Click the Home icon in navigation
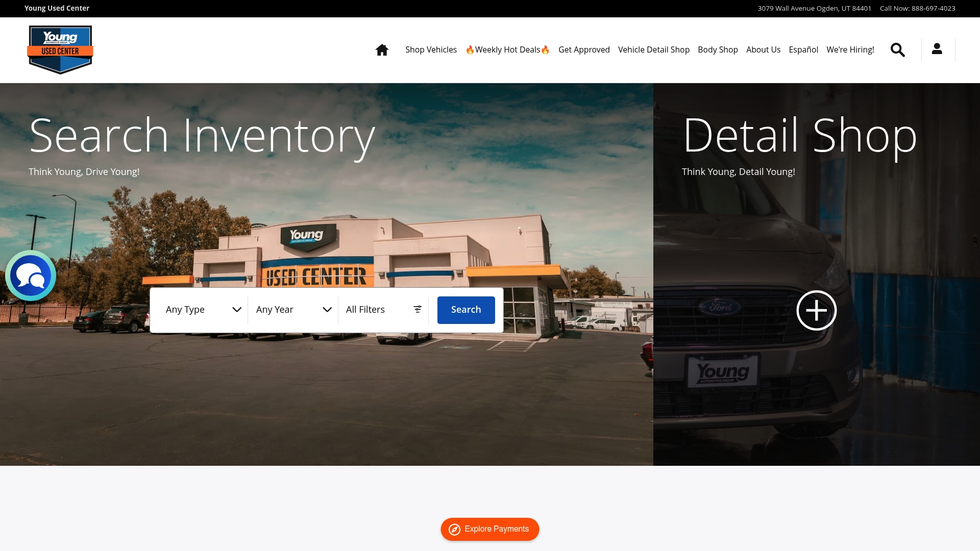The height and width of the screenshot is (551, 980). pyautogui.click(x=382, y=49)
